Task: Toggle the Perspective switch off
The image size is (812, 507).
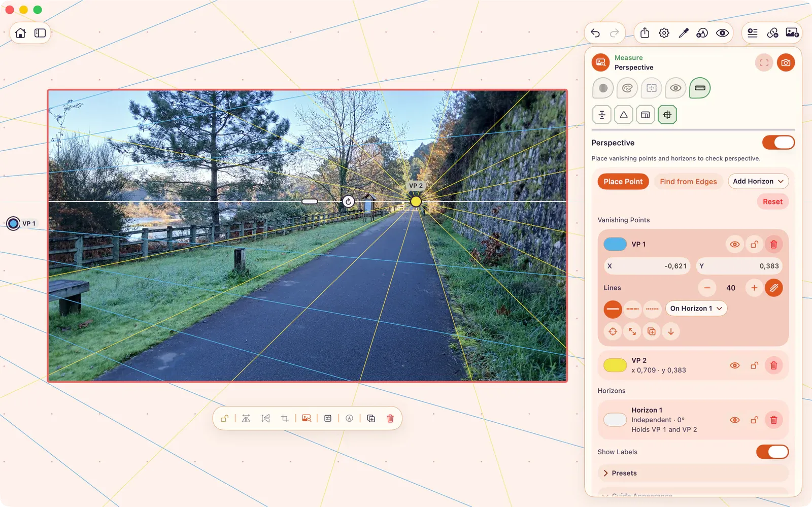Action: click(x=779, y=143)
